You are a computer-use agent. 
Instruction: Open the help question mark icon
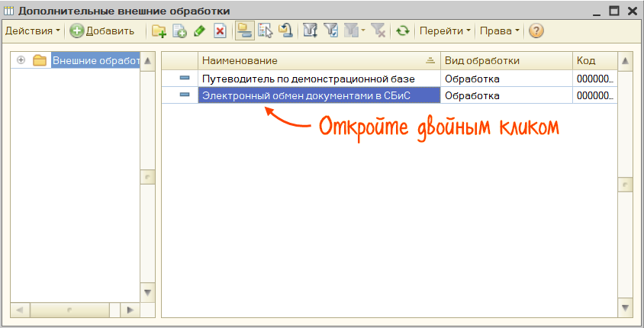click(536, 31)
